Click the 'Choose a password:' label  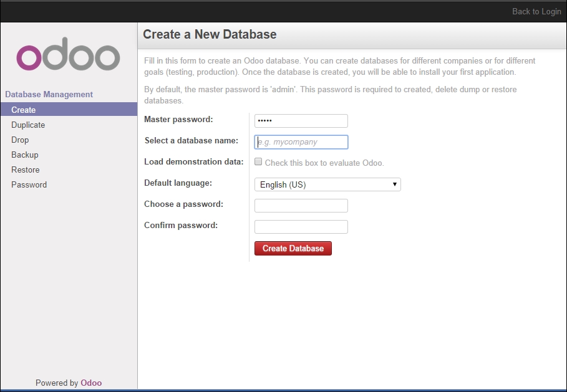click(183, 204)
